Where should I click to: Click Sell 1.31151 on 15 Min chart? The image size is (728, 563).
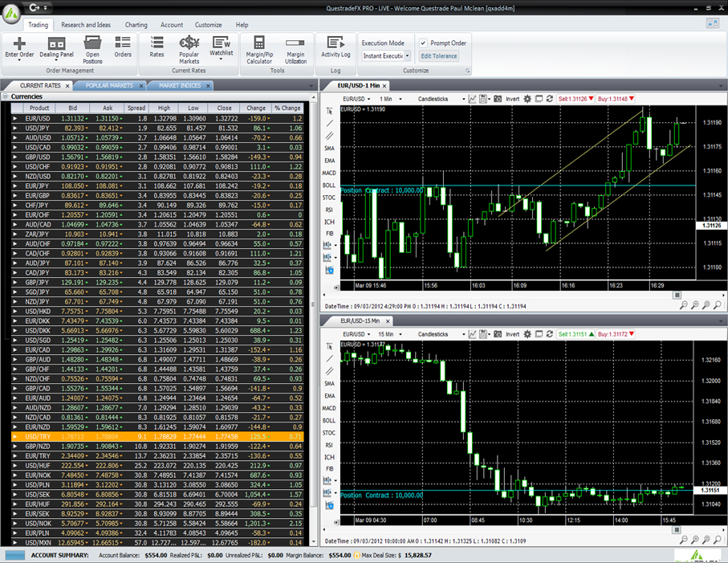(575, 334)
